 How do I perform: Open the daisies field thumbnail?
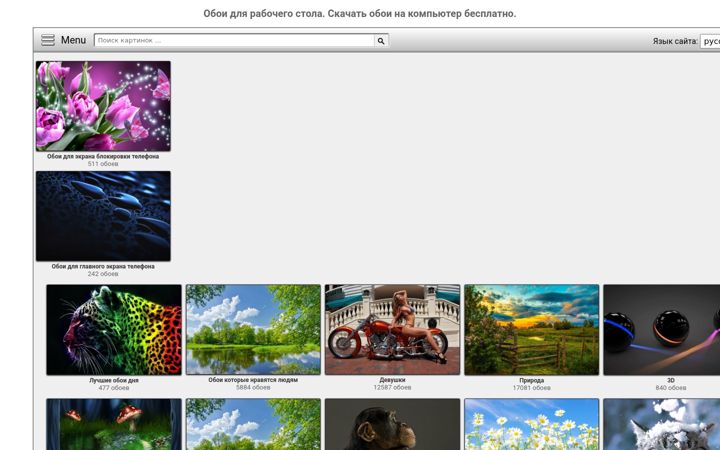(532, 424)
